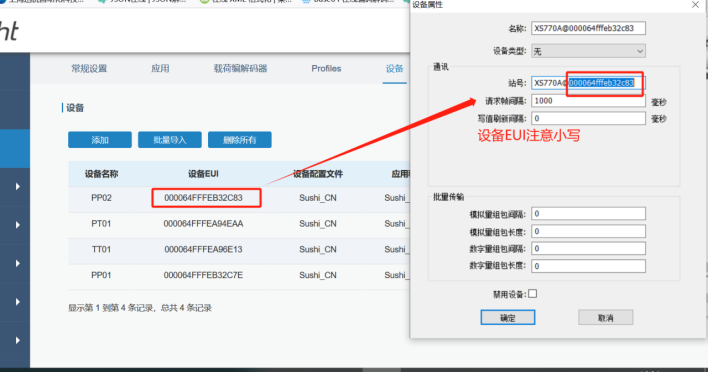Image resolution: width=708 pixels, height=372 pixels.
Task: Select device name TT01 in the table
Action: coord(101,249)
